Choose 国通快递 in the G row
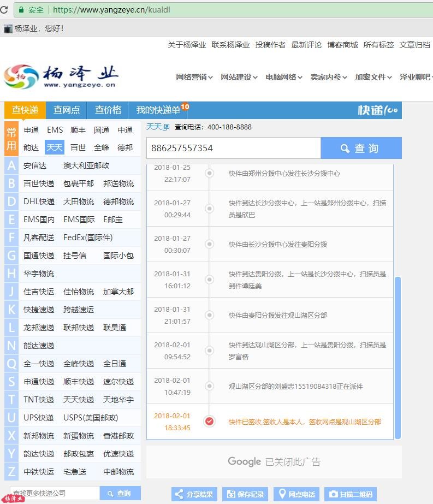This screenshot has height=504, width=433. tap(39, 256)
